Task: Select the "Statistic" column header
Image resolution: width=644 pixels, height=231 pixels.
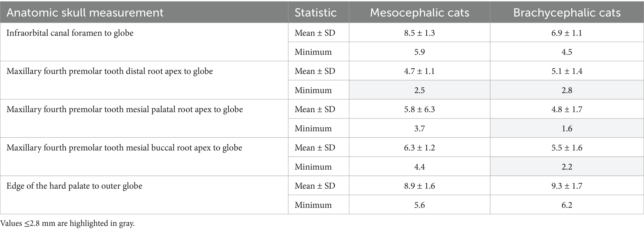Action: click(x=316, y=12)
